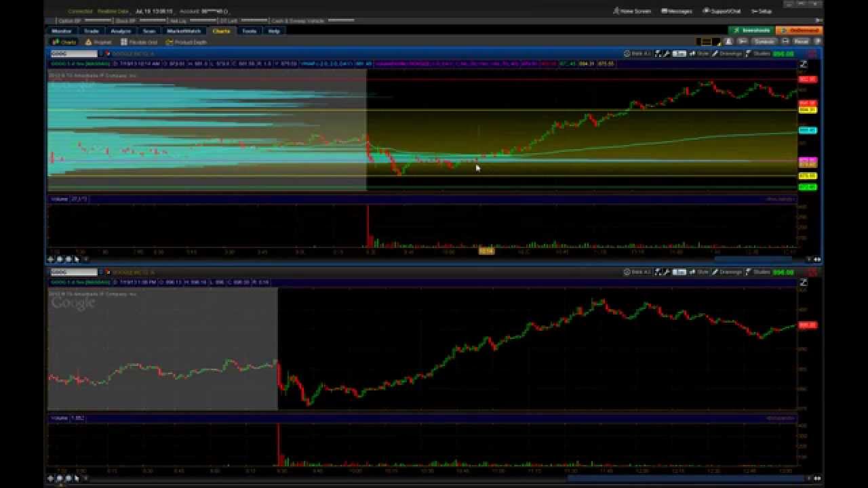Screen dimensions: 868x488
Task: Open the Flexible Grid sub-tab
Action: pos(139,42)
